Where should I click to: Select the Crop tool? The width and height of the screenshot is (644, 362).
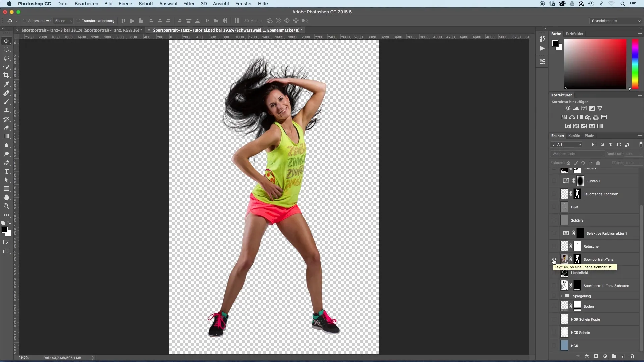[x=6, y=75]
